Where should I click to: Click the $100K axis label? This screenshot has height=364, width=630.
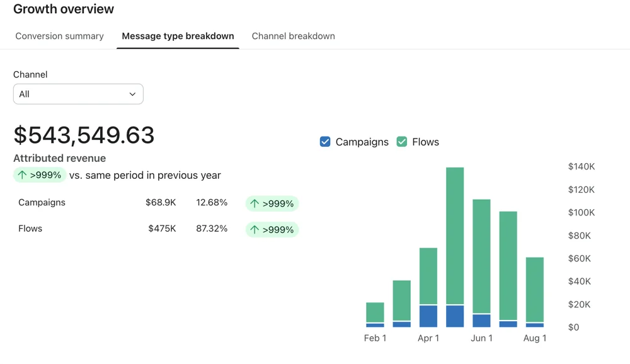tap(581, 212)
